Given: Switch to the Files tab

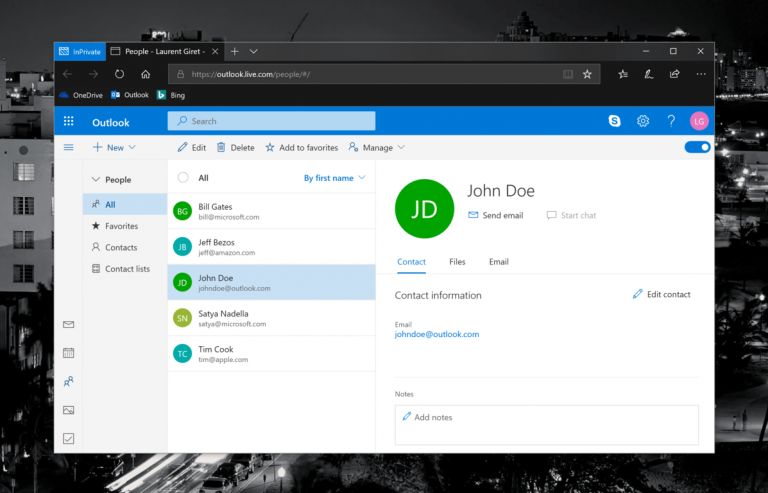Looking at the screenshot, I should 457,262.
